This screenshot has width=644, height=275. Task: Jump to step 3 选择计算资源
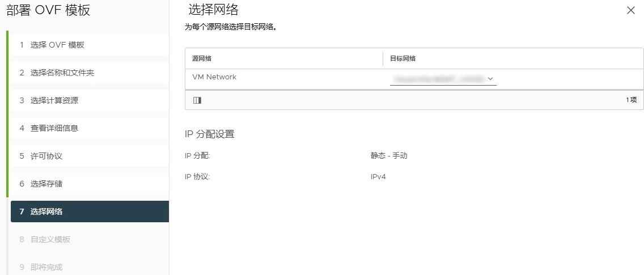pos(54,100)
